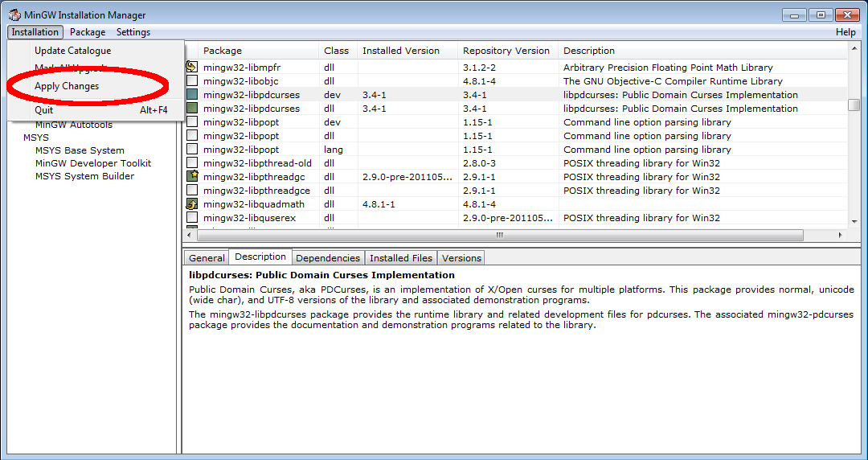This screenshot has height=460, width=868.
Task: Mark the mingw32-libobjc package checkbox
Action: point(192,81)
